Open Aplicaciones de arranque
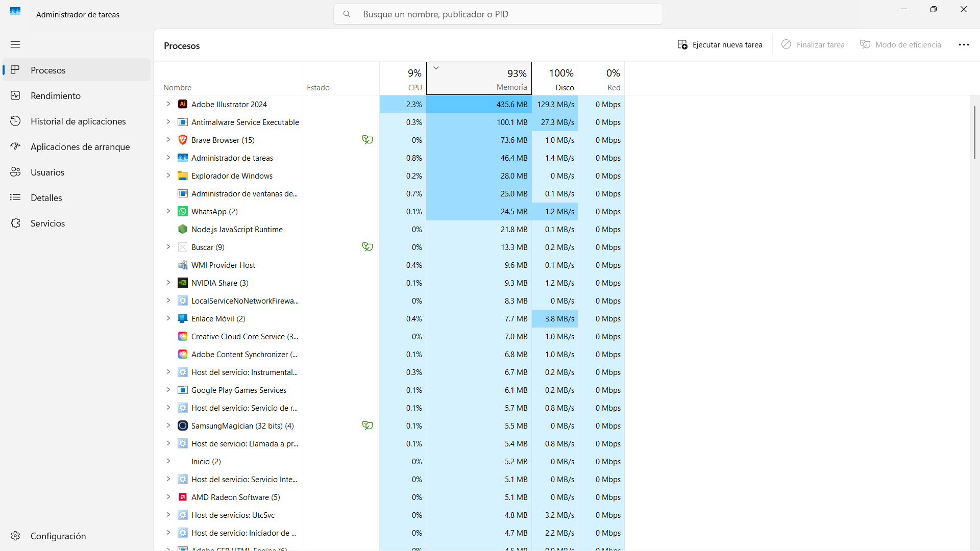 click(x=79, y=146)
